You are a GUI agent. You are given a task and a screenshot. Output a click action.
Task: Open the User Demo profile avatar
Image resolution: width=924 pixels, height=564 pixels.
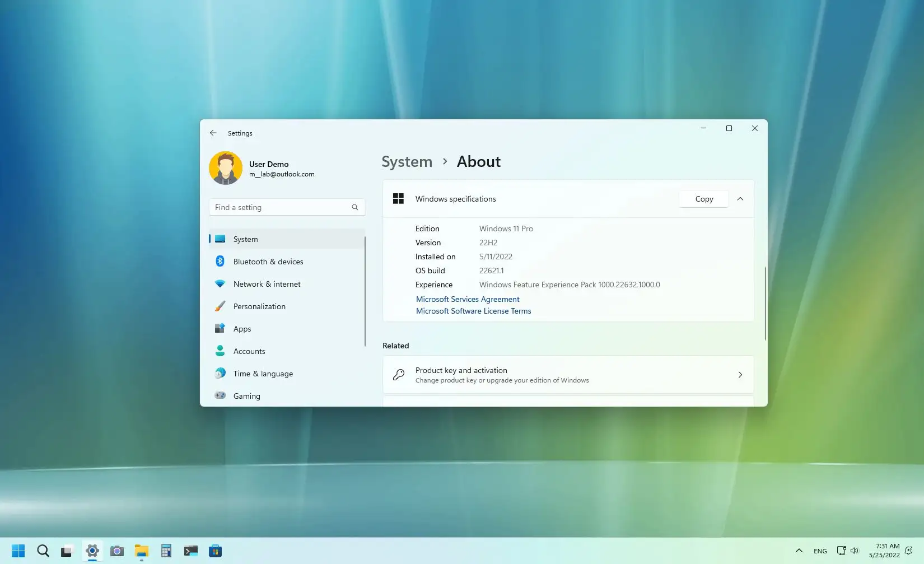226,168
